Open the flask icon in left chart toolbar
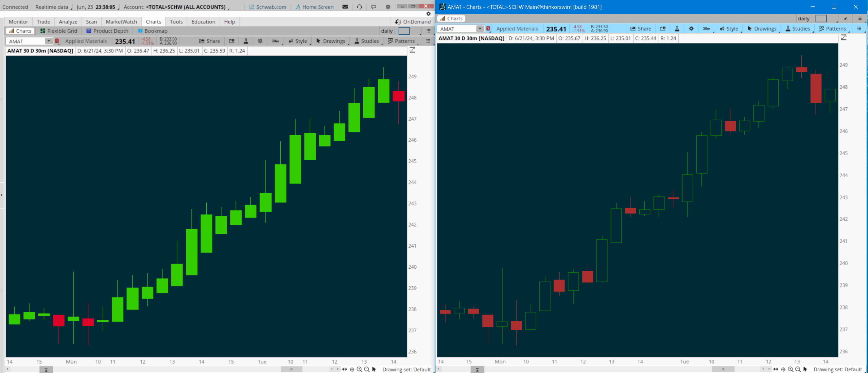The width and height of the screenshot is (868, 373). click(x=246, y=41)
